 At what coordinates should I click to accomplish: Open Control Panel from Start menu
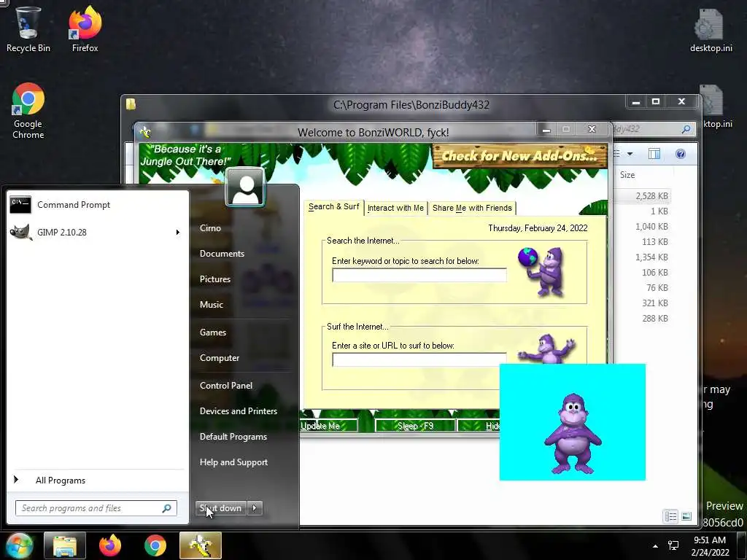point(226,386)
